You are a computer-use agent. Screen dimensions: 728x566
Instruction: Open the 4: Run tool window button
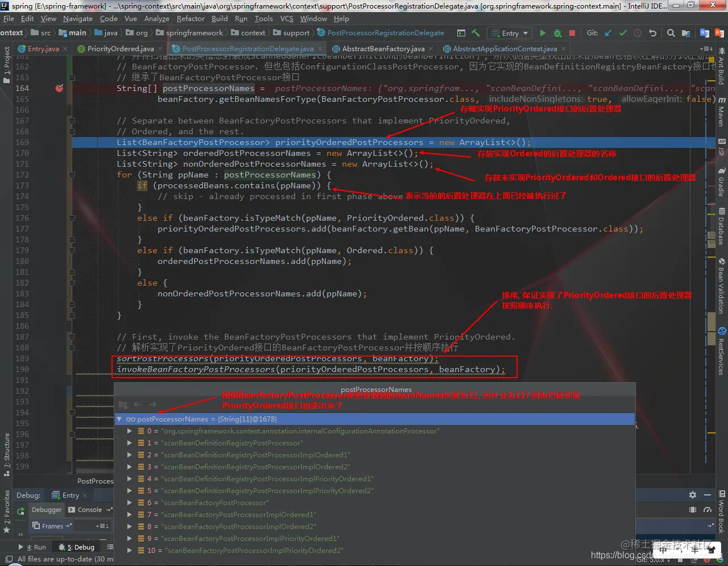pos(32,547)
